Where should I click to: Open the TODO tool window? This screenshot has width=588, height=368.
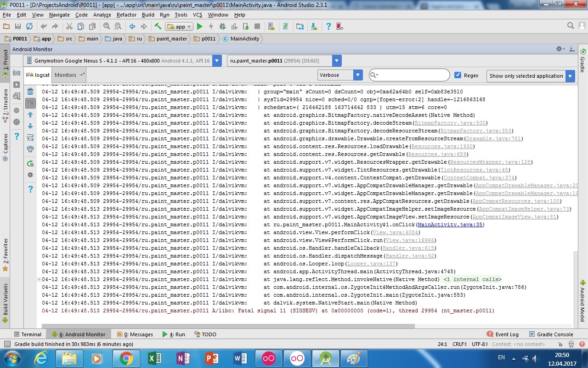[205, 334]
